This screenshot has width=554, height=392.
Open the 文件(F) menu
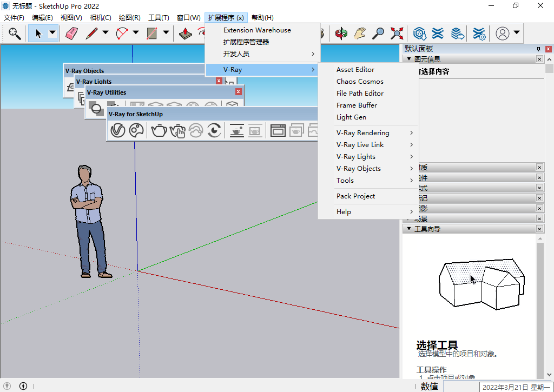click(x=14, y=18)
